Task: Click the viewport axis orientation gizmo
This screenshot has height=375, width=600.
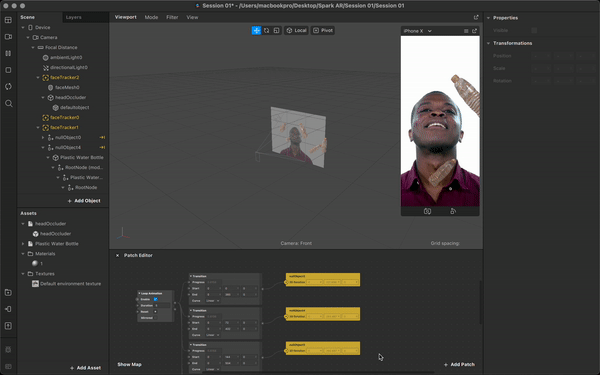Action: (x=123, y=233)
